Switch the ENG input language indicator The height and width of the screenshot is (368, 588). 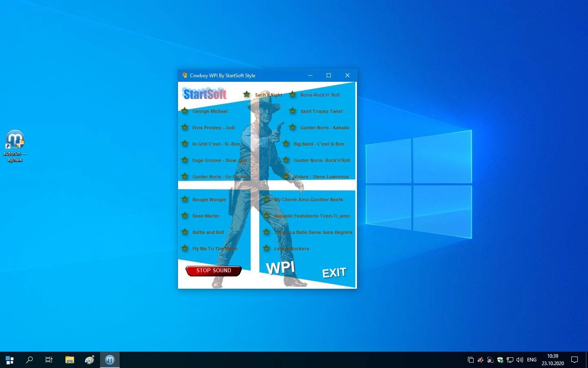pos(532,360)
